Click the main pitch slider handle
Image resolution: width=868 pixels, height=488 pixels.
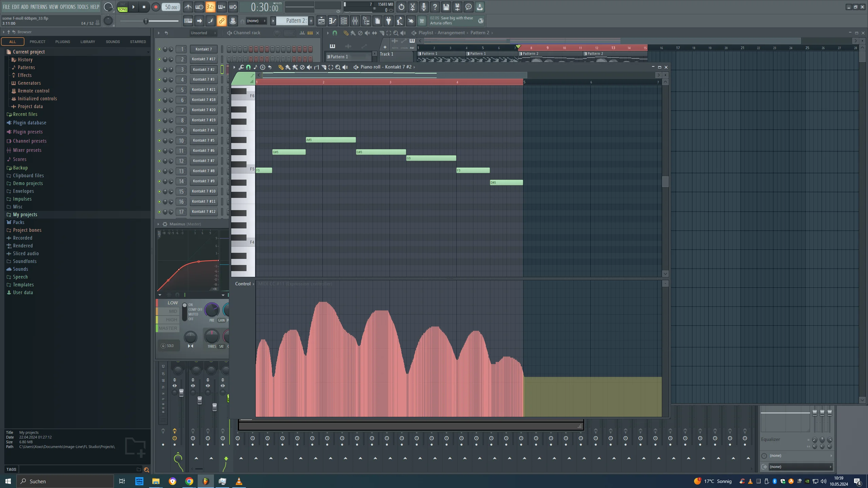[146, 21]
